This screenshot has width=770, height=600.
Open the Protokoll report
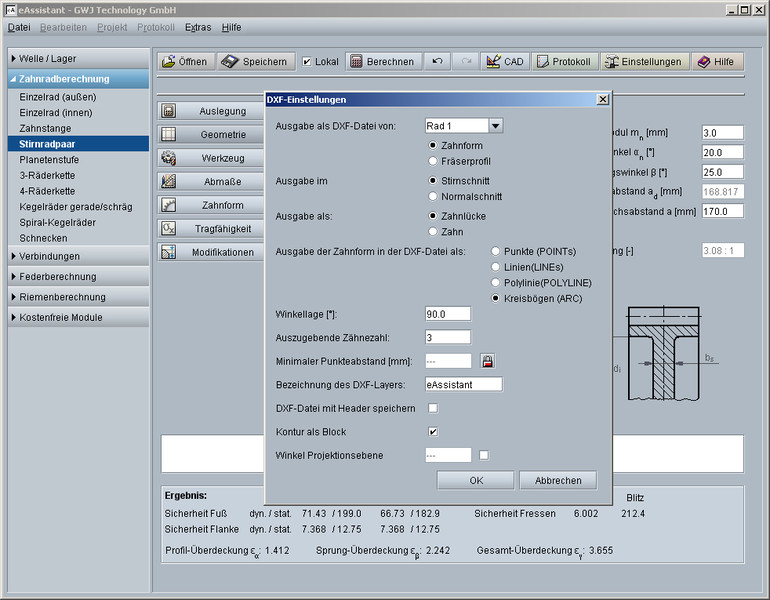tap(564, 62)
